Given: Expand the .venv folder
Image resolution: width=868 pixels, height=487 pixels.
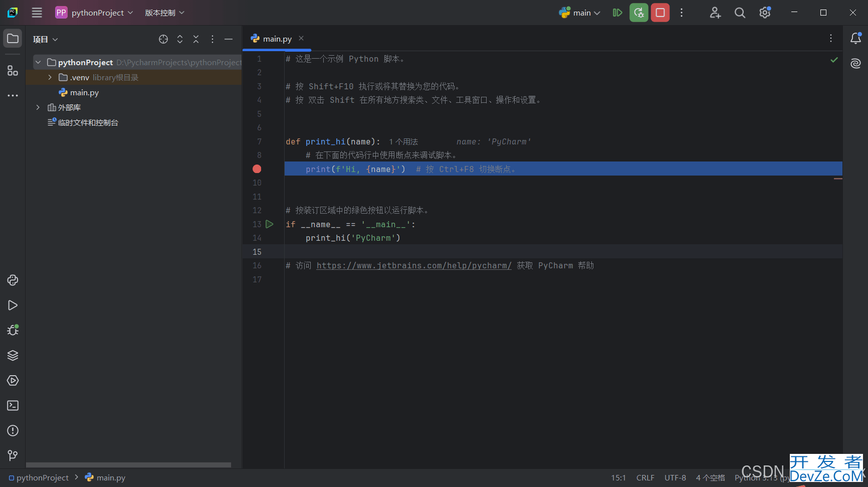Looking at the screenshot, I should tap(50, 77).
